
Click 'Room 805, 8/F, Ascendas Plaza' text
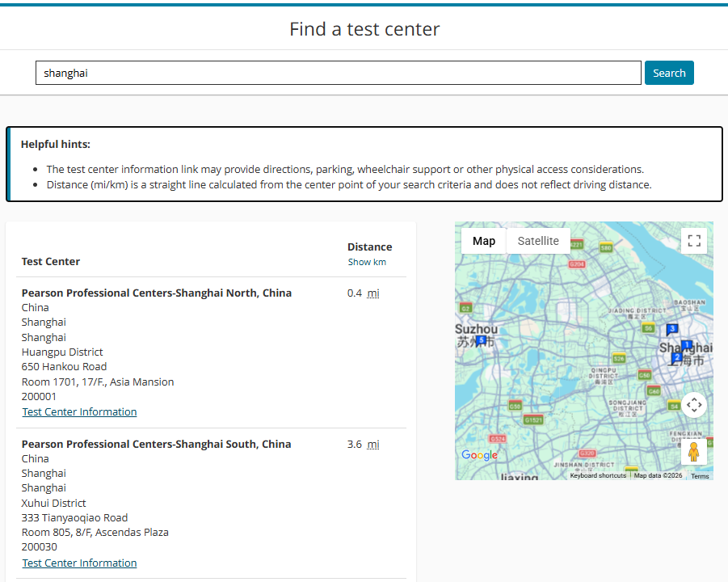tap(95, 533)
